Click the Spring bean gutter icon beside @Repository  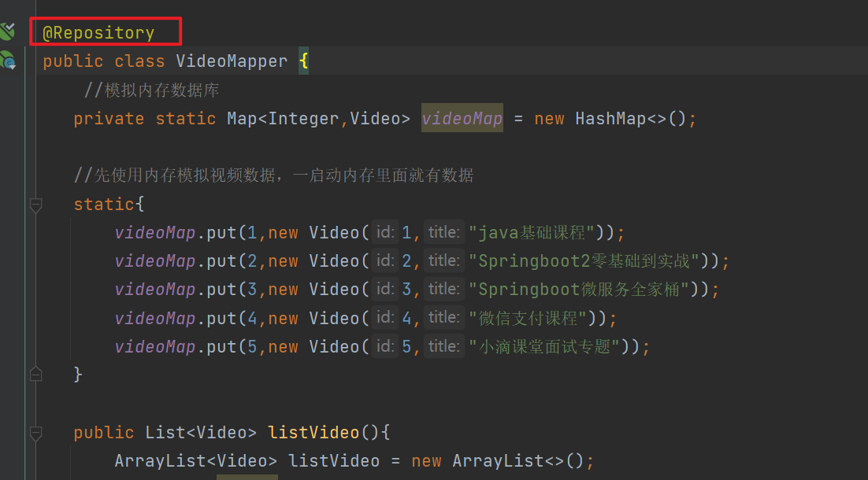[x=7, y=31]
